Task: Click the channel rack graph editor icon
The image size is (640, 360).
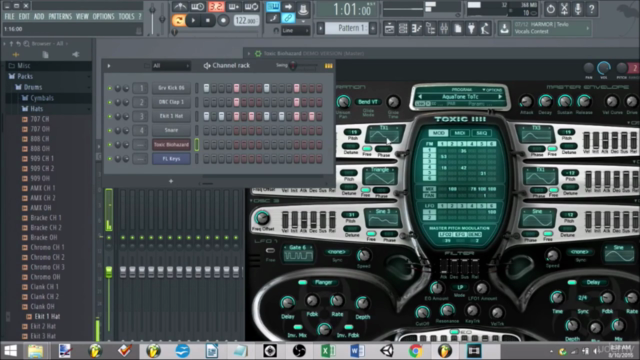Action: click(x=329, y=66)
